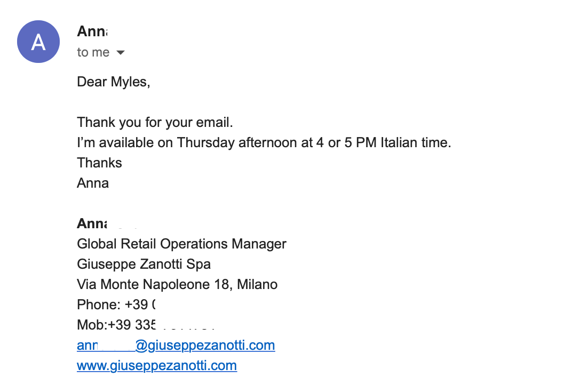
Task: Click the word 'Thursday' in the message
Action: tap(206, 143)
